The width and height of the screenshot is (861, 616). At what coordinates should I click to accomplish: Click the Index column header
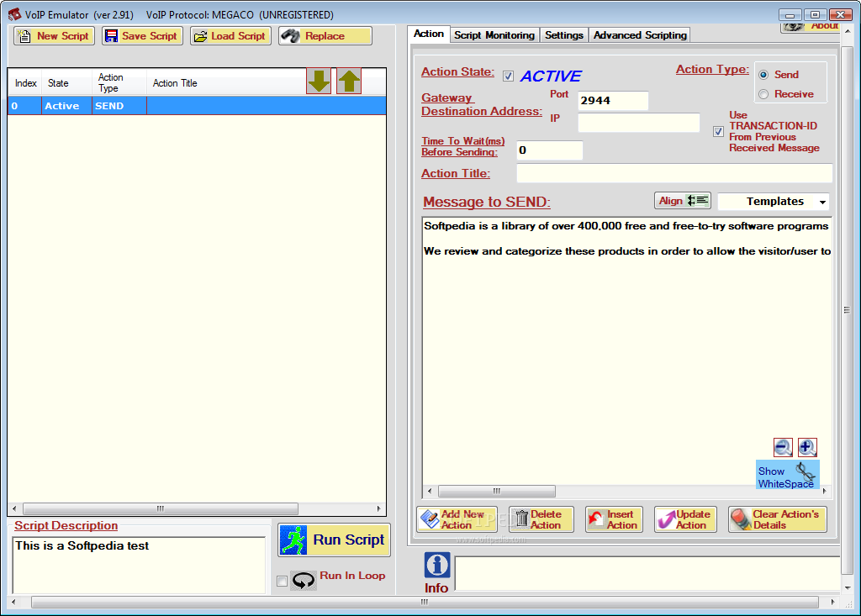click(x=25, y=83)
